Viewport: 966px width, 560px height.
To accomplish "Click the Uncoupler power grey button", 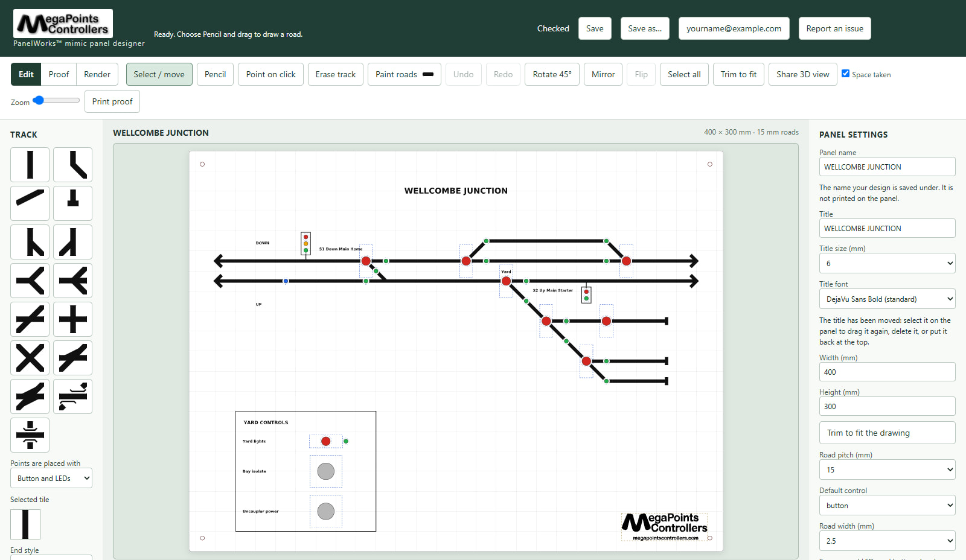I will coord(326,511).
